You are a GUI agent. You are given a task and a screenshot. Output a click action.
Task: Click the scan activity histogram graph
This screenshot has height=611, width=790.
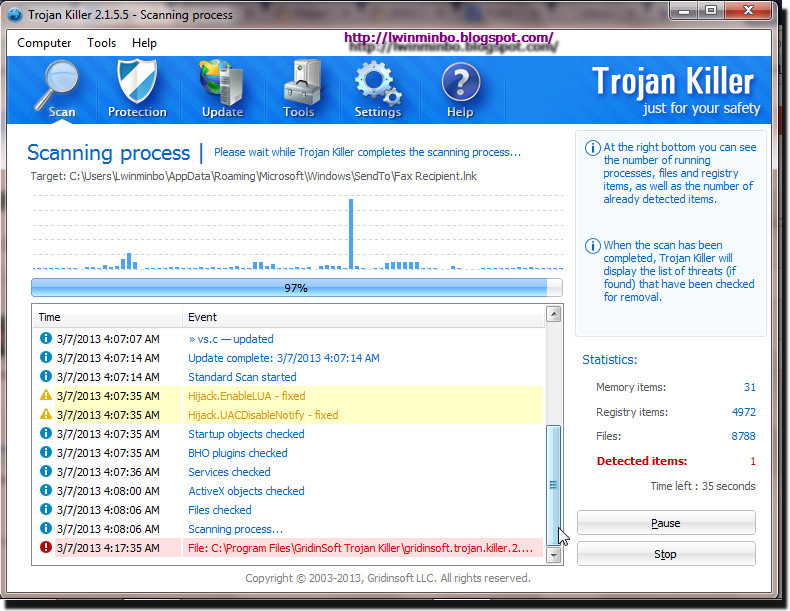tap(297, 233)
